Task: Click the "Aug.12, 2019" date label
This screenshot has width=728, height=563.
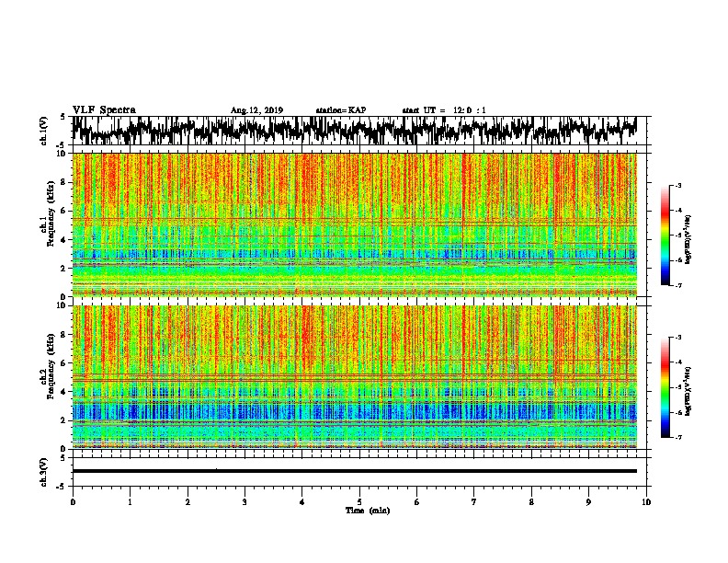Action: click(x=256, y=110)
